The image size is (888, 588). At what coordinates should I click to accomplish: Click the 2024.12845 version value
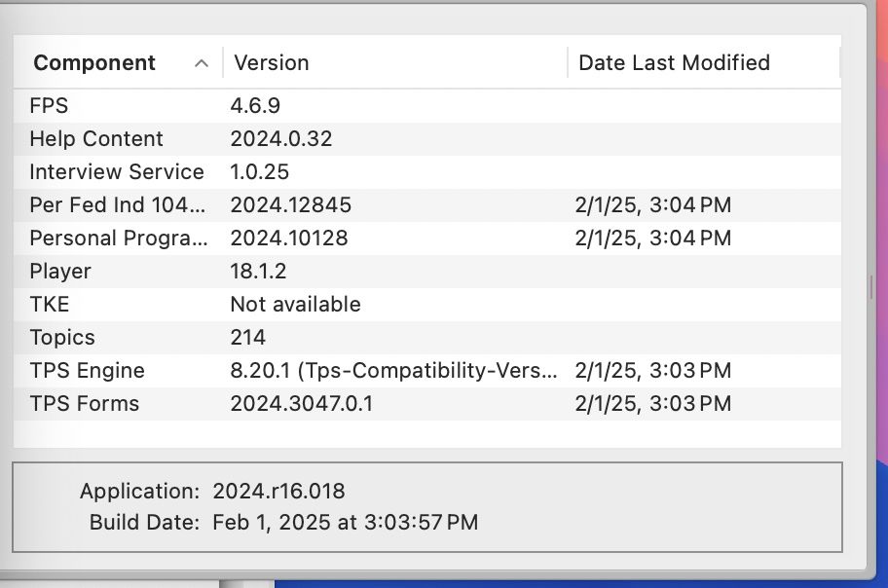click(x=290, y=204)
